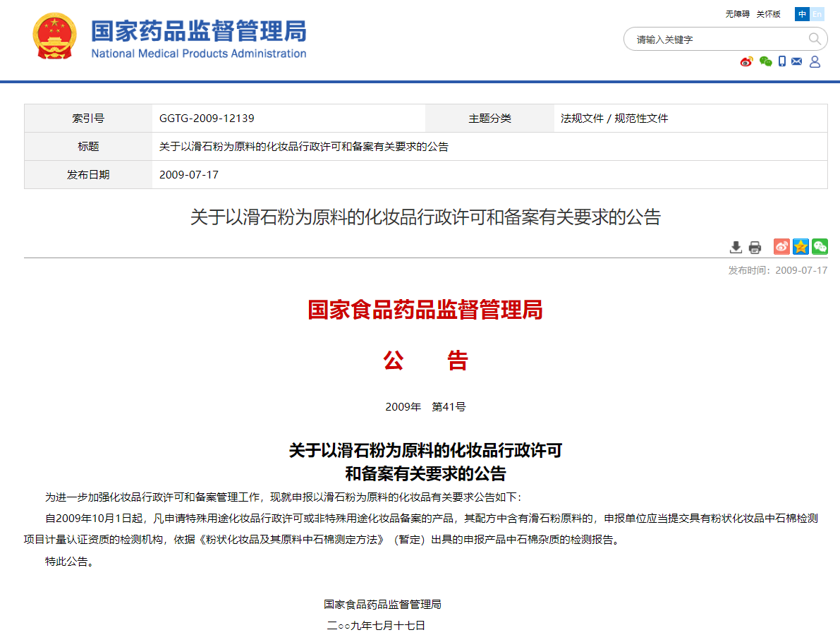
Task: Open the 关怀版 care version link
Action: [768, 14]
